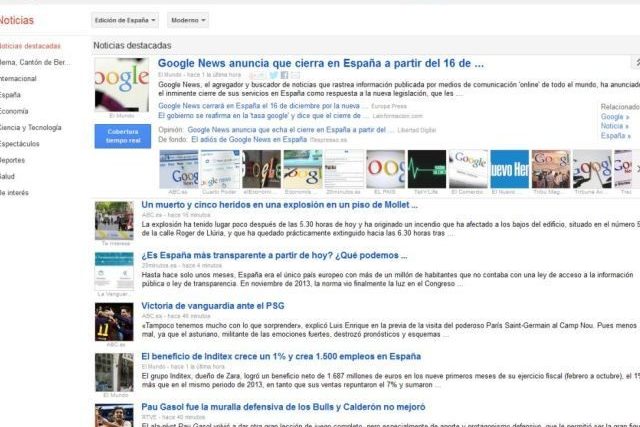Click the EL PAÍS Google logo thumbnail
This screenshot has width=640, height=427.
click(x=386, y=169)
